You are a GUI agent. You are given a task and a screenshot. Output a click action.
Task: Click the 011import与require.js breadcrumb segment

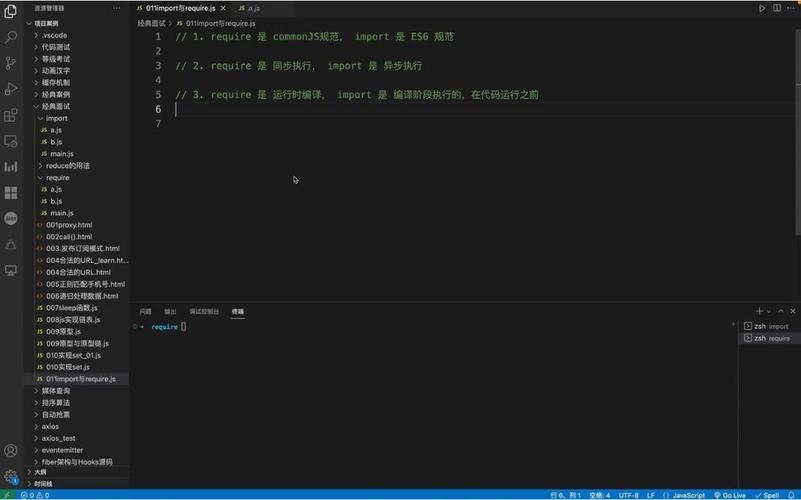click(x=216, y=23)
